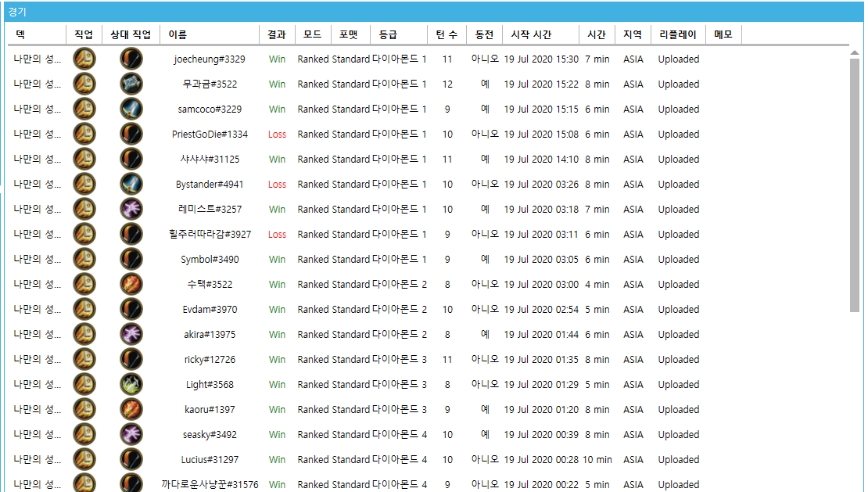Click opponent class icon in joecheung#3329 row
868x492 pixels.
[131, 59]
